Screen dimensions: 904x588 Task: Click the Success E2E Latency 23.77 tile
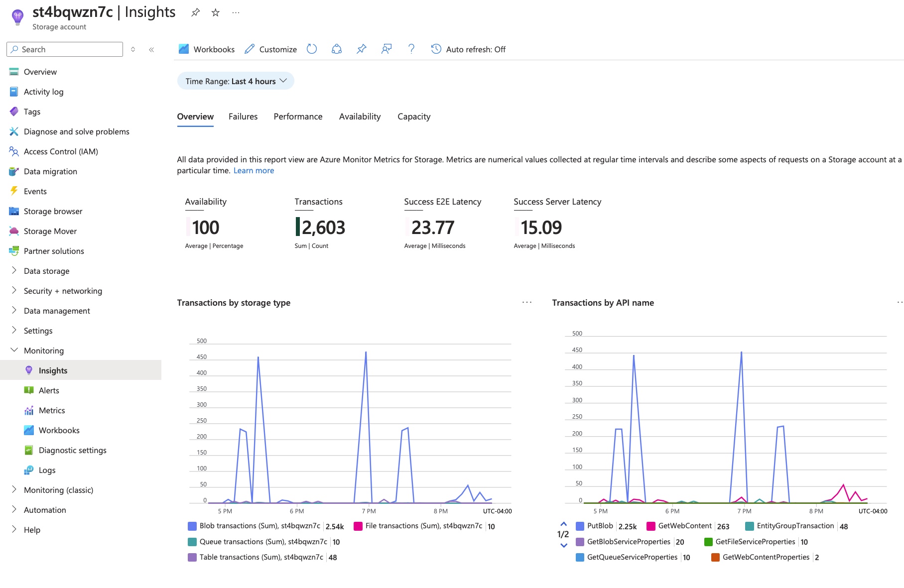click(x=443, y=223)
